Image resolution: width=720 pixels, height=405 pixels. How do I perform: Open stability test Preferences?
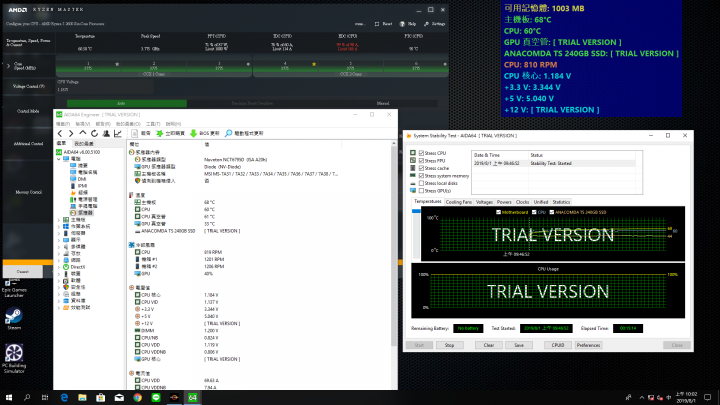tap(588, 345)
